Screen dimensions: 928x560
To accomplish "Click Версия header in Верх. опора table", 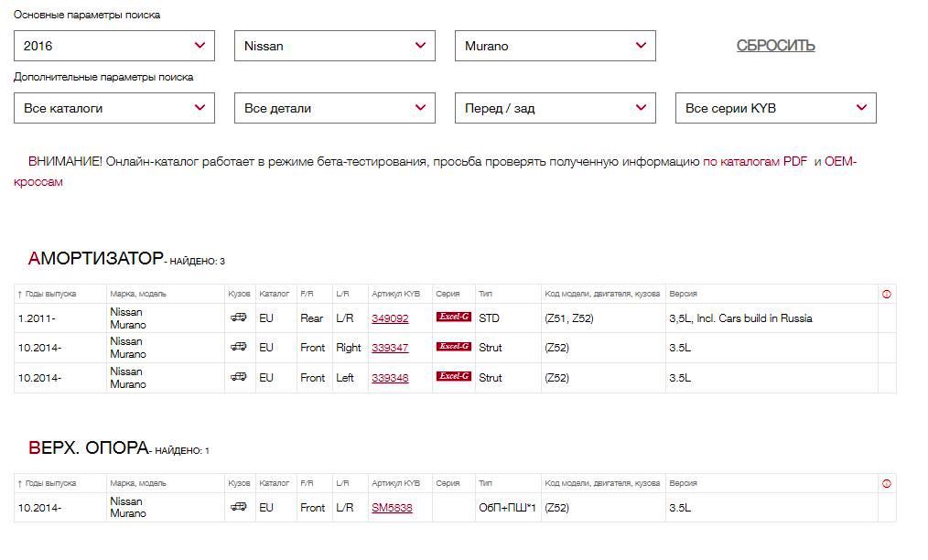I will click(683, 484).
